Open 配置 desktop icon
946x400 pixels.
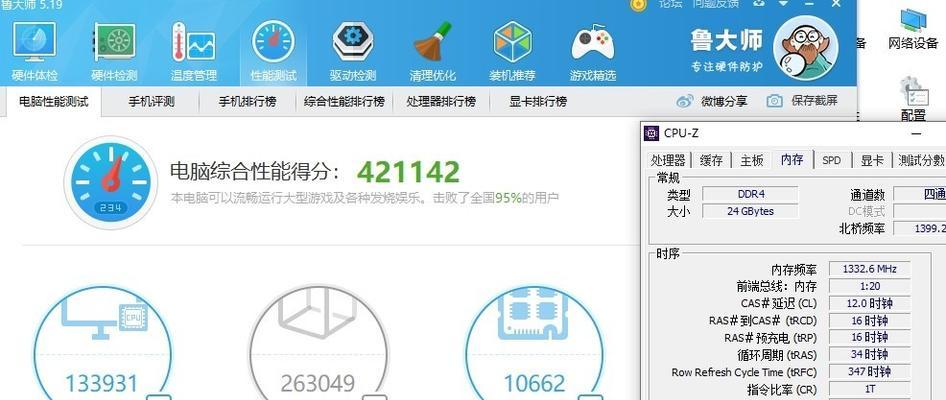click(x=913, y=100)
